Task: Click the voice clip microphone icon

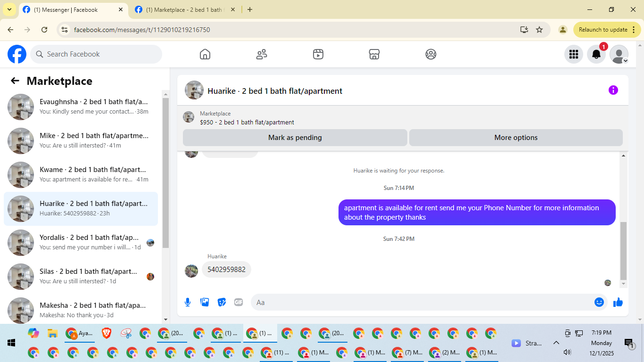Action: (188, 302)
